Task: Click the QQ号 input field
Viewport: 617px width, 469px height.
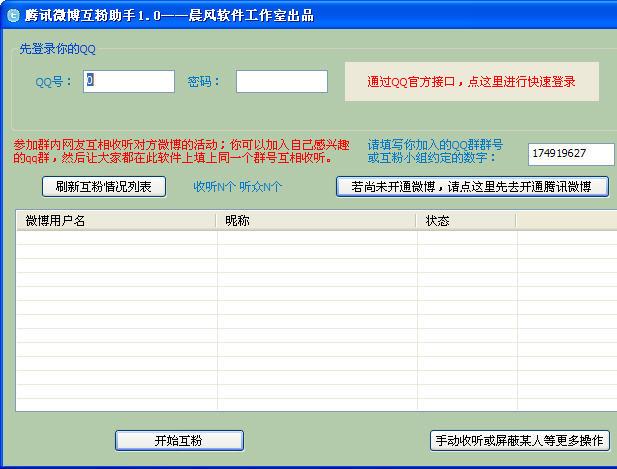Action: (x=129, y=81)
